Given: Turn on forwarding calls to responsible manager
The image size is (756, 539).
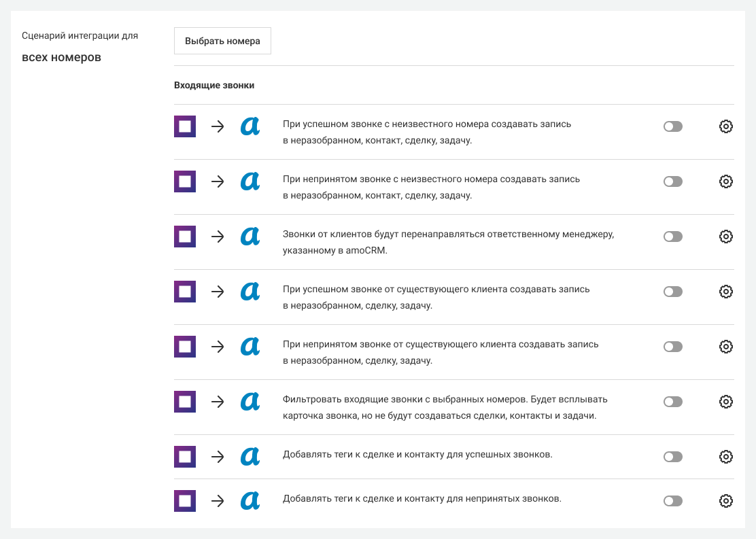Looking at the screenshot, I should coord(672,237).
